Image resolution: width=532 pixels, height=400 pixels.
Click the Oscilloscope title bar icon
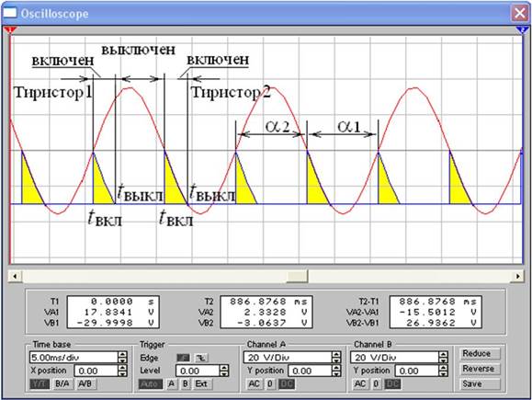click(x=10, y=13)
